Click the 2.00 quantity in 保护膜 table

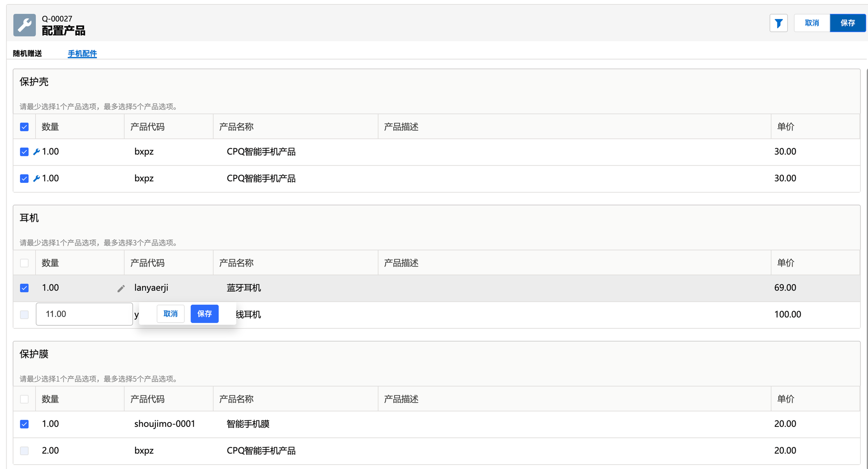[50, 451]
